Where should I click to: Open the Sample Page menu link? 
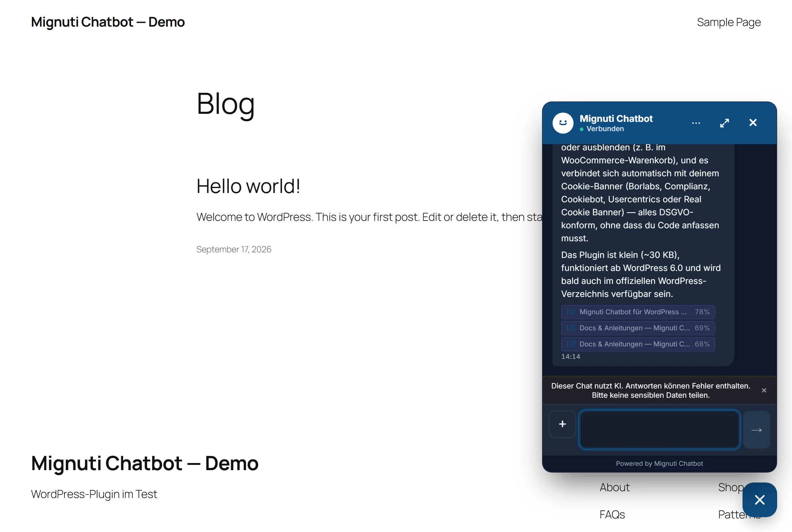click(729, 22)
